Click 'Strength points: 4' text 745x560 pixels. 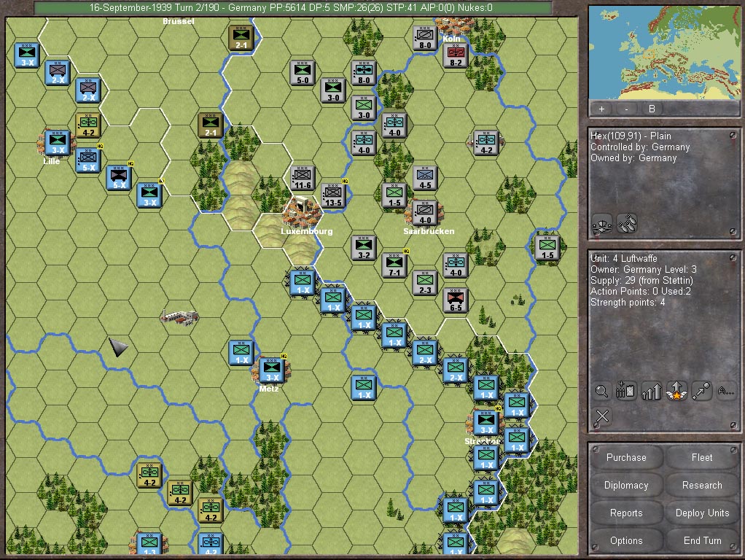coord(628,302)
